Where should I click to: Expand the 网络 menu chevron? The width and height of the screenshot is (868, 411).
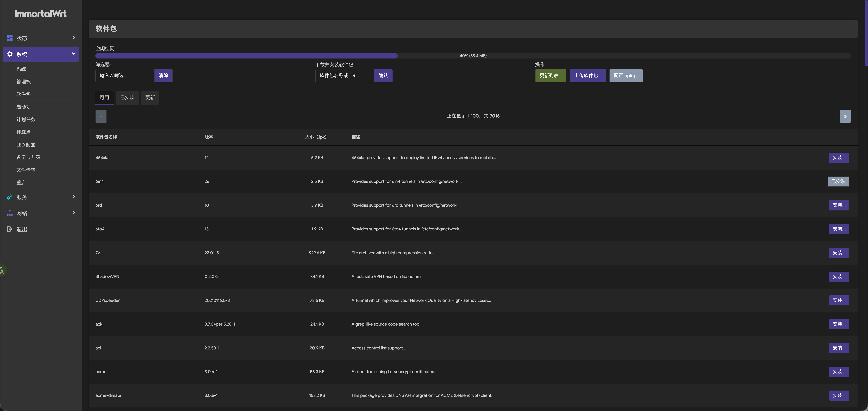click(74, 212)
